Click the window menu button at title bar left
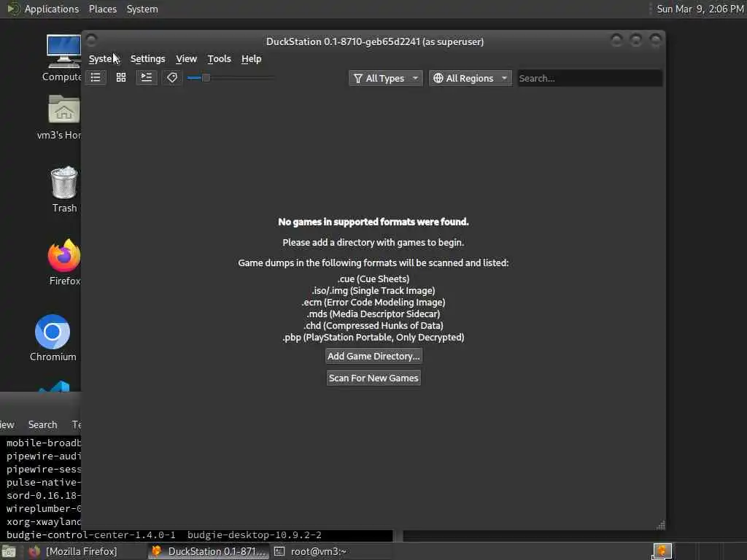Image resolution: width=747 pixels, height=560 pixels. (x=91, y=41)
